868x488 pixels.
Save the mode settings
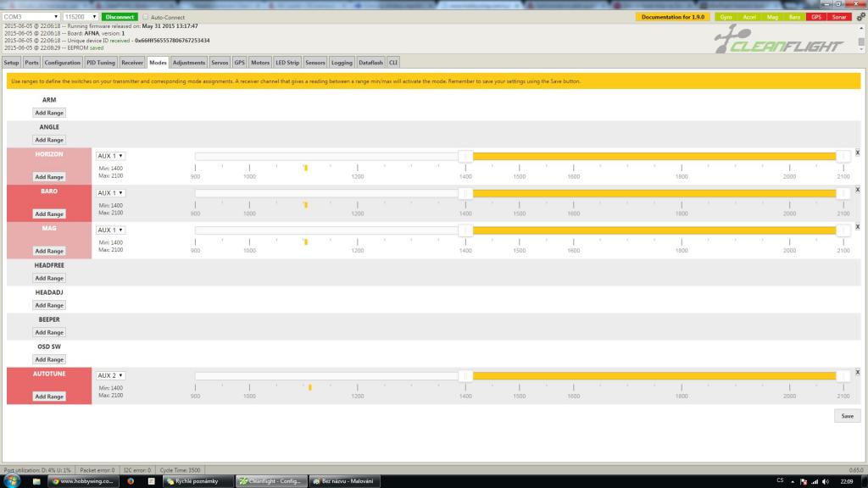(x=847, y=416)
